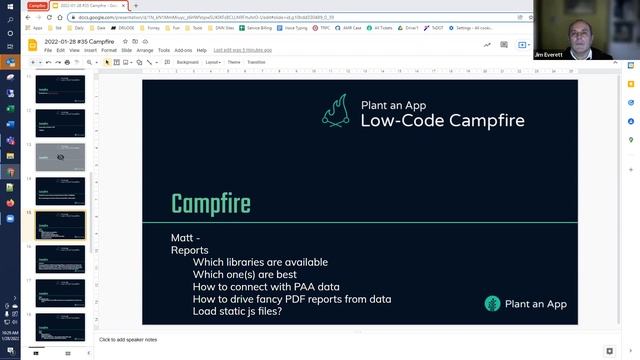Click 'How to connect with PAA data' text
Image resolution: width=640 pixels, height=360 pixels.
[x=266, y=287]
